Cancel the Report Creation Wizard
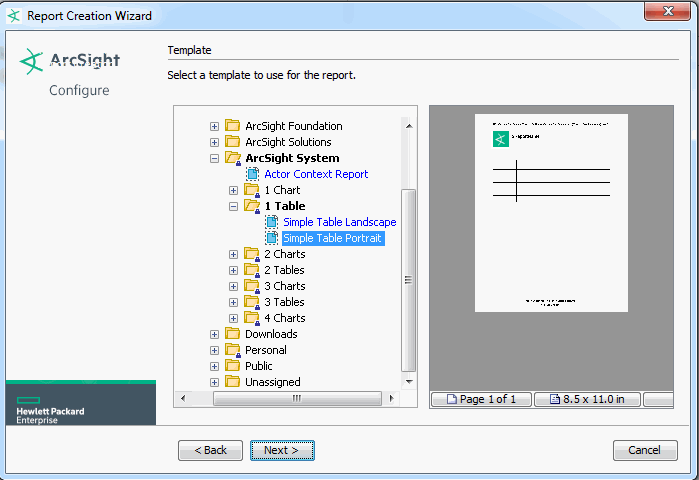The width and height of the screenshot is (699, 480). (645, 450)
